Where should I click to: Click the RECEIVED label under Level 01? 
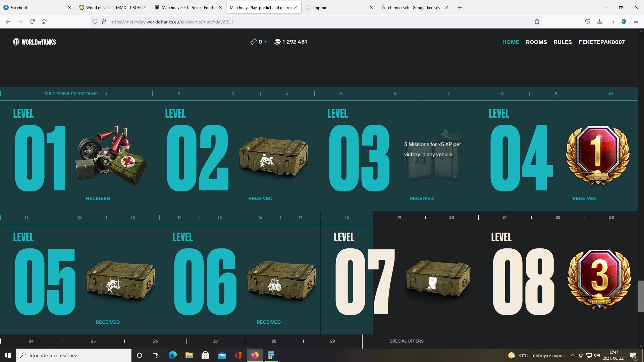point(98,198)
